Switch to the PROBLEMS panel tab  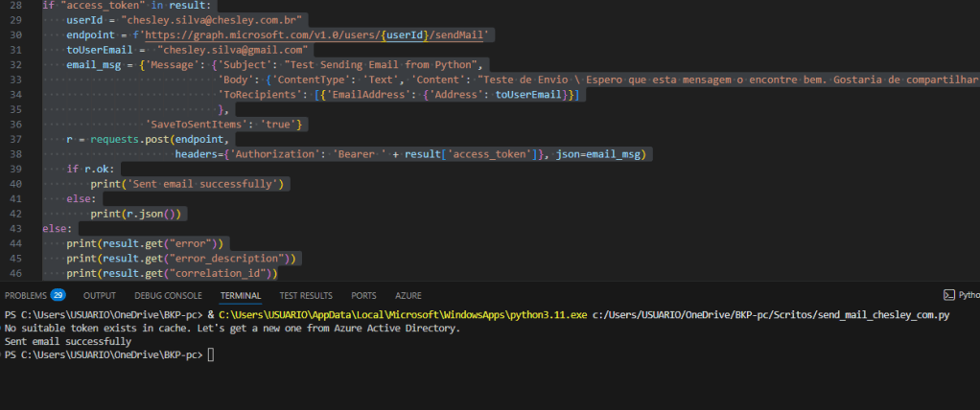pos(25,295)
